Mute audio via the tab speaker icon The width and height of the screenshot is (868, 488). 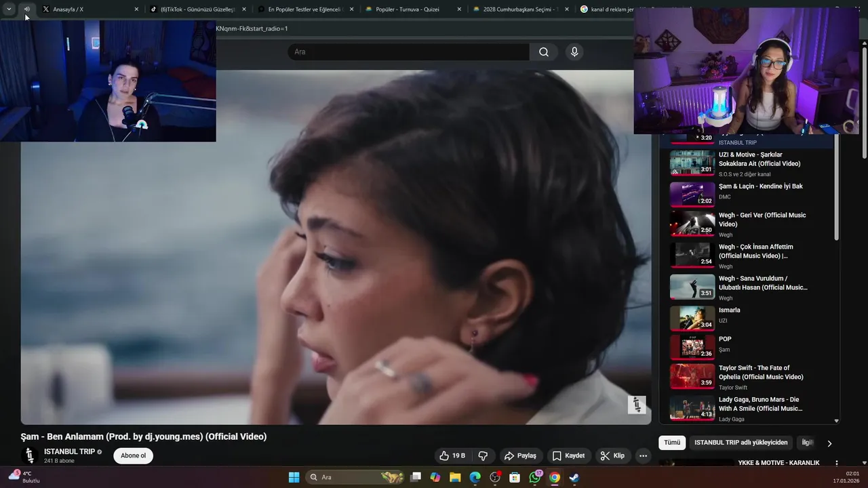[x=27, y=9]
